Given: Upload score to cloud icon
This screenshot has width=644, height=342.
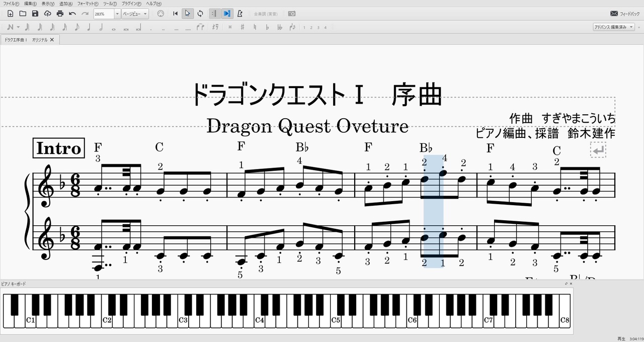Looking at the screenshot, I should (x=47, y=14).
